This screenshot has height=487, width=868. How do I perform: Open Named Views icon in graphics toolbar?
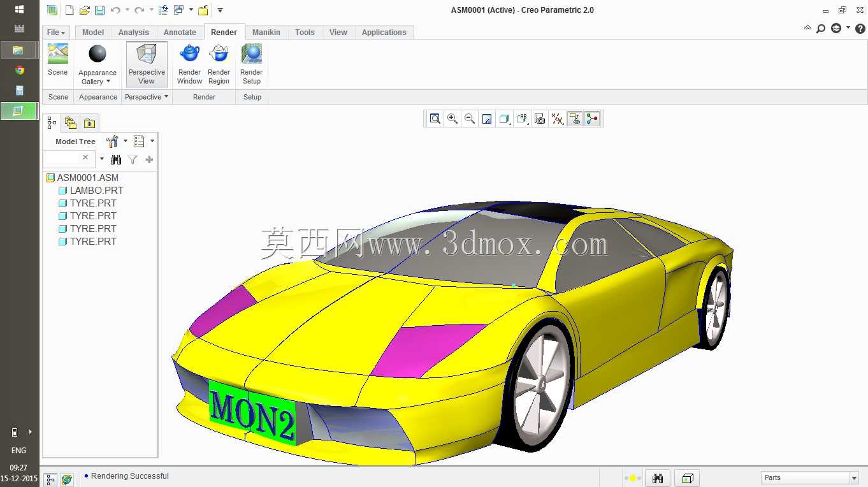tap(522, 119)
